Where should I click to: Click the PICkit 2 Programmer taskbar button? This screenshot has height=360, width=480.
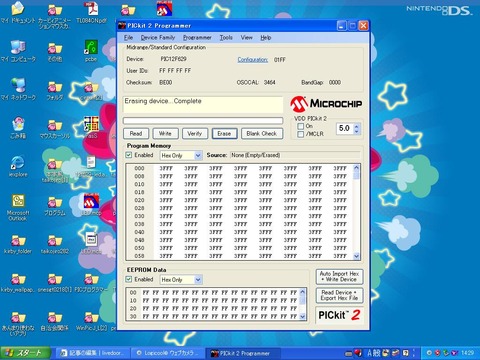coord(242,353)
